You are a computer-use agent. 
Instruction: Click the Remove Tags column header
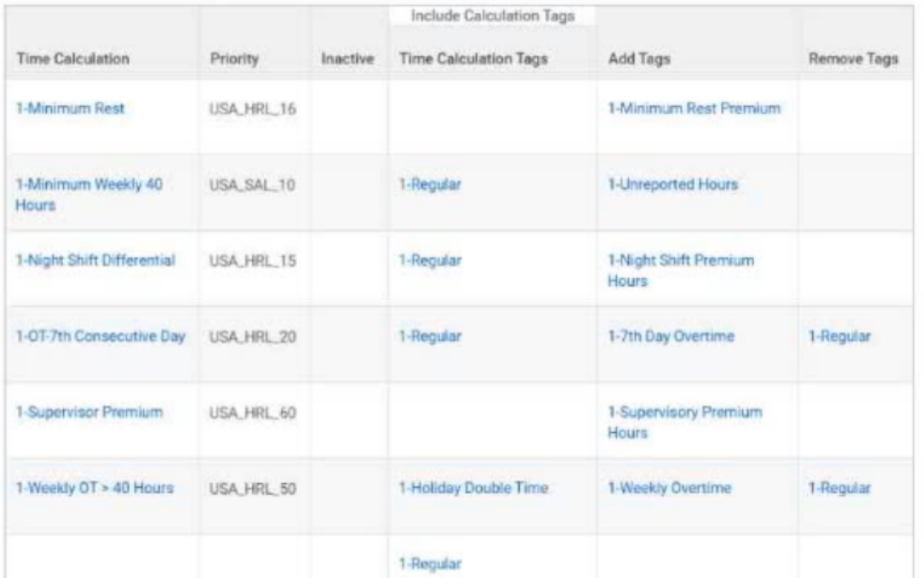(x=853, y=59)
